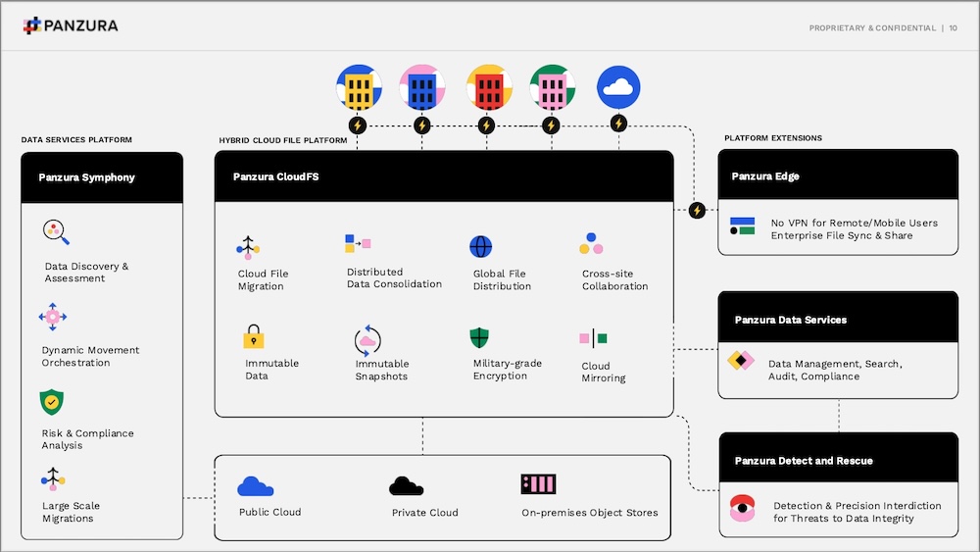Click "Detection & Precision Interdiction" text
Screen dimensions: 980x552
point(857,506)
